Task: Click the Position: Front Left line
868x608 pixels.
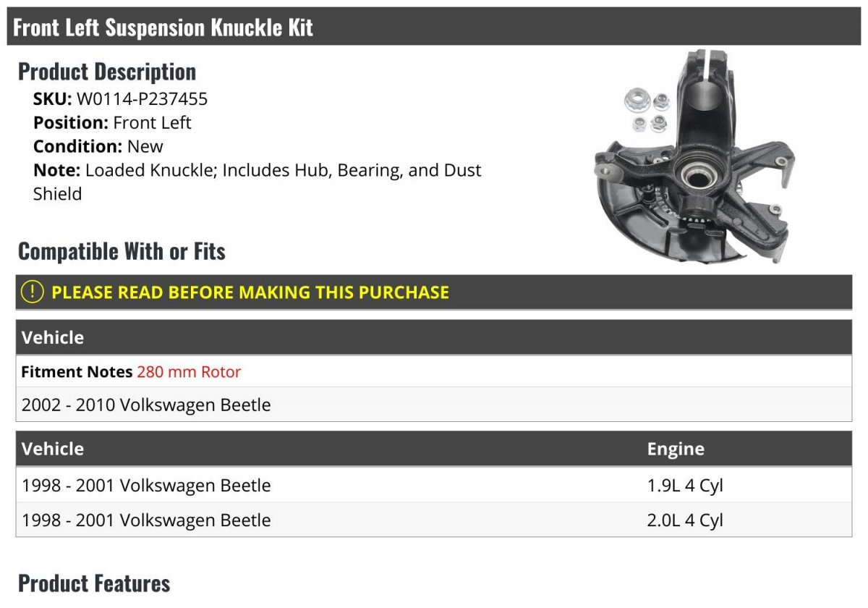Action: tap(112, 122)
